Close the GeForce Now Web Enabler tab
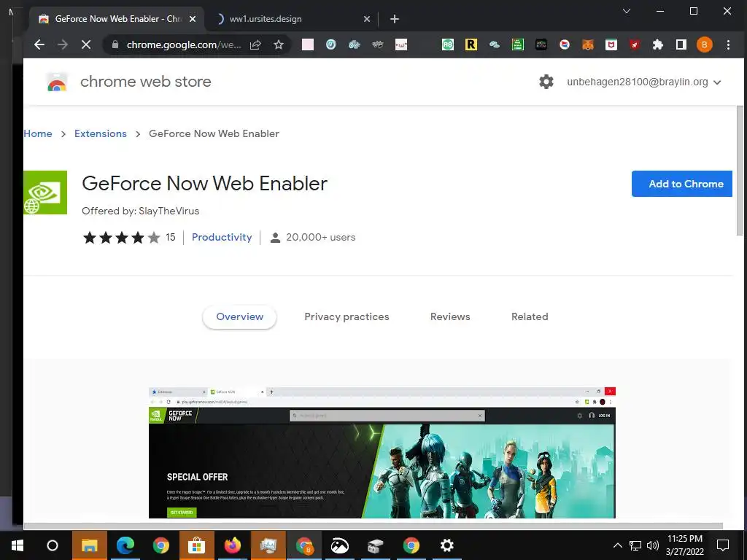This screenshot has width=747, height=560. (x=193, y=19)
